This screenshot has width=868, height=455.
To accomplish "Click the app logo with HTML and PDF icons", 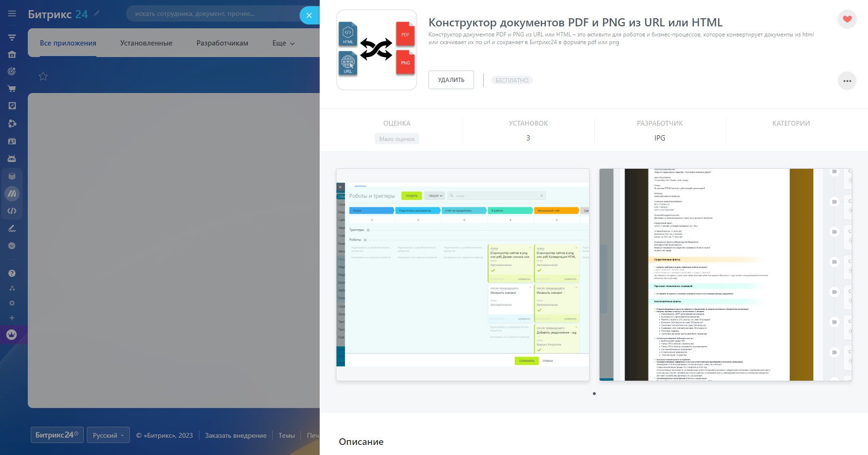I will coord(377,50).
